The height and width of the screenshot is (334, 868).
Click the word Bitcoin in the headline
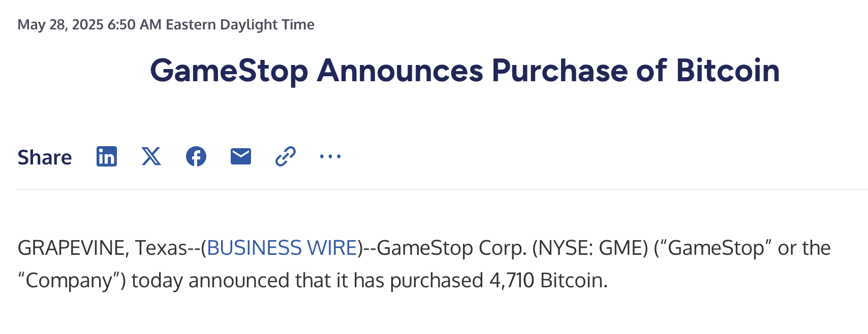coord(728,70)
